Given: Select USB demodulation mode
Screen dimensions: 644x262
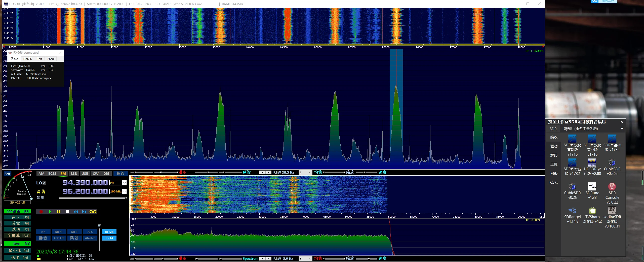Looking at the screenshot, I should click(85, 174).
